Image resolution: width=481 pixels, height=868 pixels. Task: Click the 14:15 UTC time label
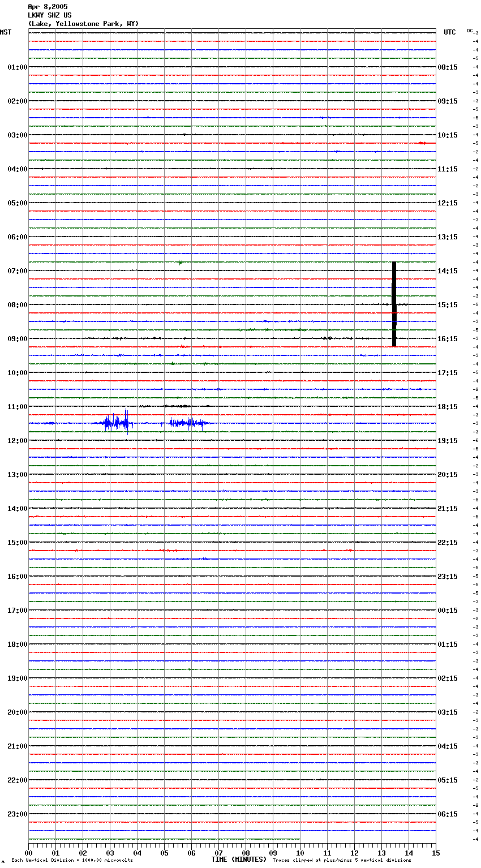coord(448,271)
